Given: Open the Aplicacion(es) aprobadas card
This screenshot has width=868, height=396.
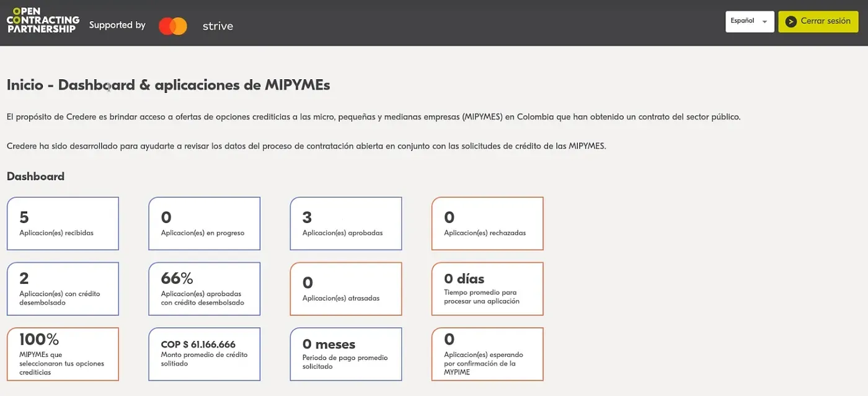Looking at the screenshot, I should (x=345, y=224).
